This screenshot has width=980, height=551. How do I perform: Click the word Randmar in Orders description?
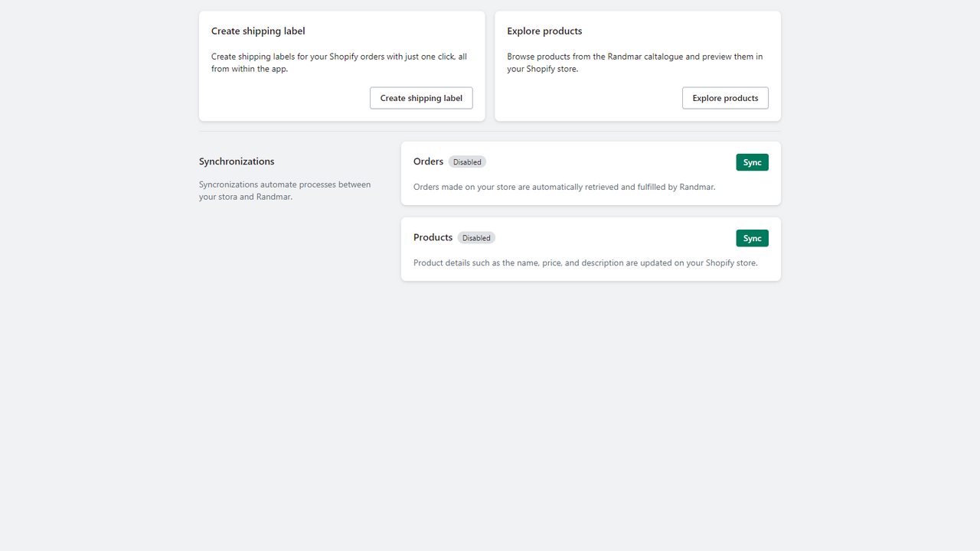pos(697,187)
